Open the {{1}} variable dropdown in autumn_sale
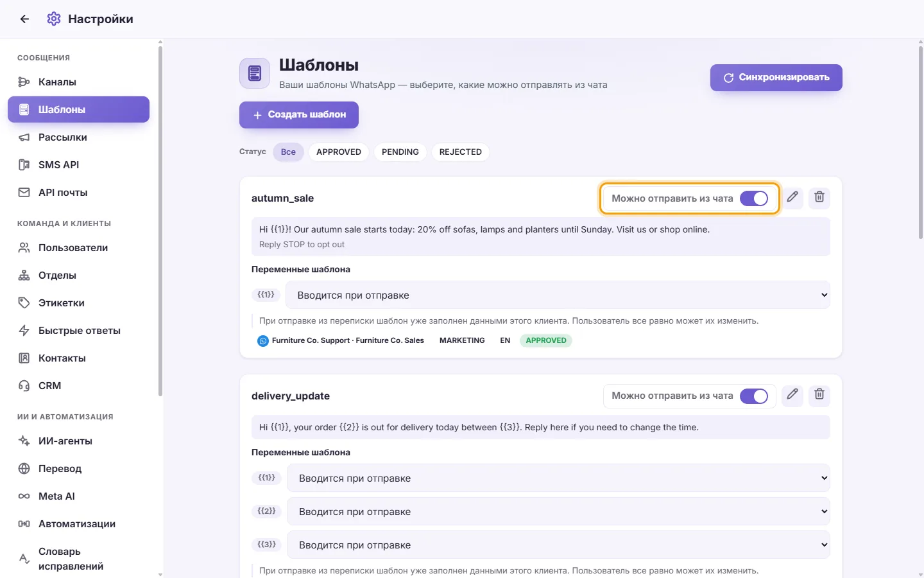The width and height of the screenshot is (924, 578). 558,295
